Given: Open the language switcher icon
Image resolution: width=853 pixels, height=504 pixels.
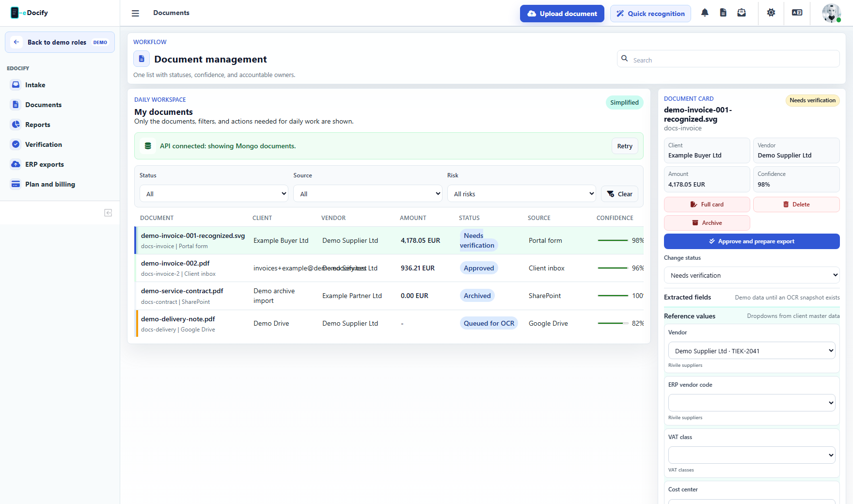Looking at the screenshot, I should pos(797,13).
